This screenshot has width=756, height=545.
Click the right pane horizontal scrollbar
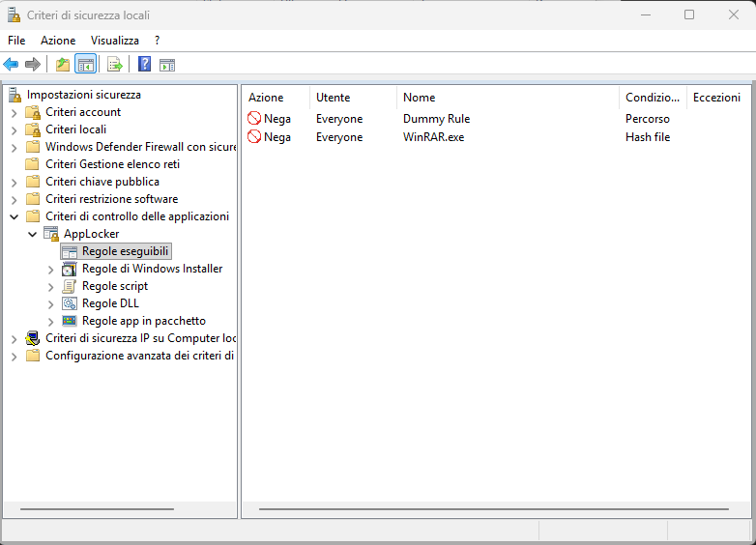(494, 509)
